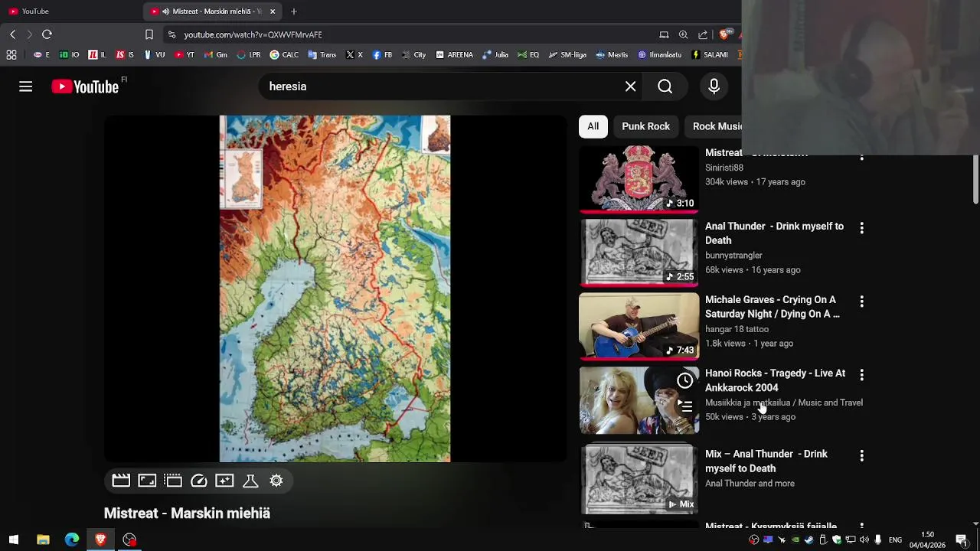Select the 'All' filter chip
Screen dimensions: 980x551
593,126
